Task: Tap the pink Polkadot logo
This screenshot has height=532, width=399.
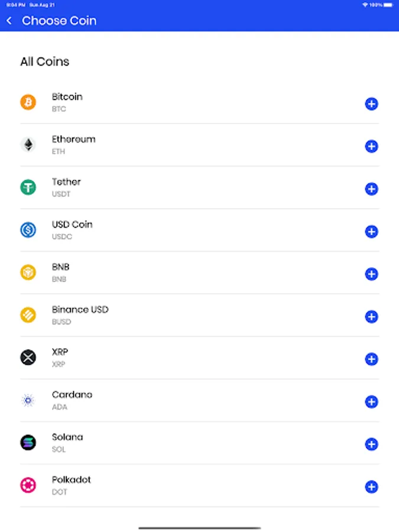Action: 28,485
